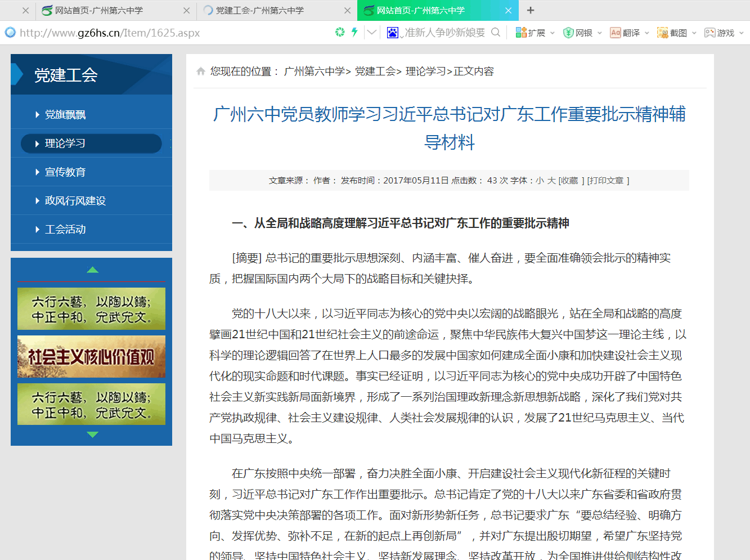
Task: Click the 收藏 bookmark link
Action: click(569, 181)
